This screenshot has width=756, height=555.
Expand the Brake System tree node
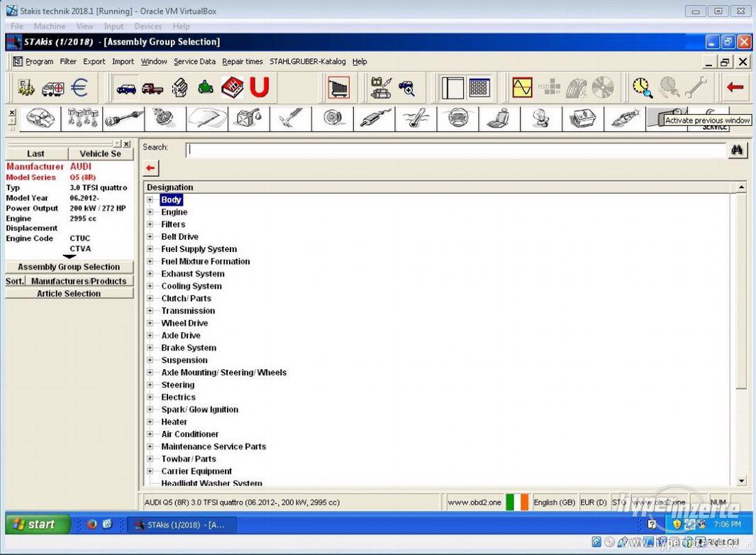(150, 348)
